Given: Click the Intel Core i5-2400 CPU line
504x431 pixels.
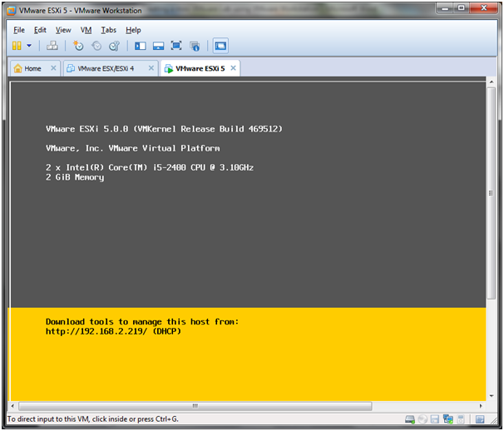Looking at the screenshot, I should click(150, 167).
